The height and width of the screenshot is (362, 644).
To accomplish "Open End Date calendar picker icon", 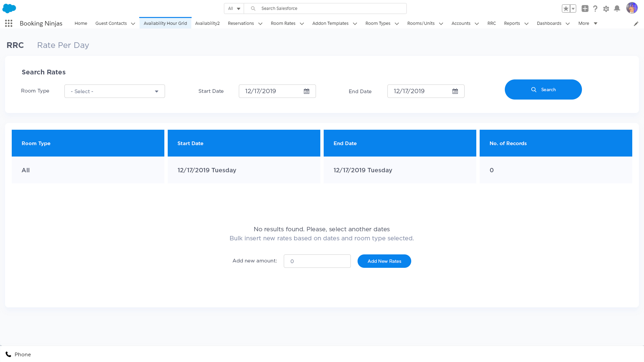I will [455, 91].
